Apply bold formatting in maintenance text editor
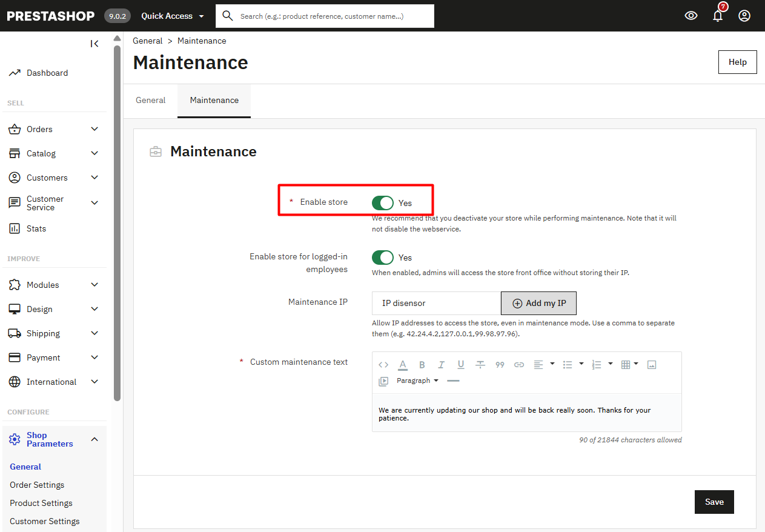 point(422,365)
